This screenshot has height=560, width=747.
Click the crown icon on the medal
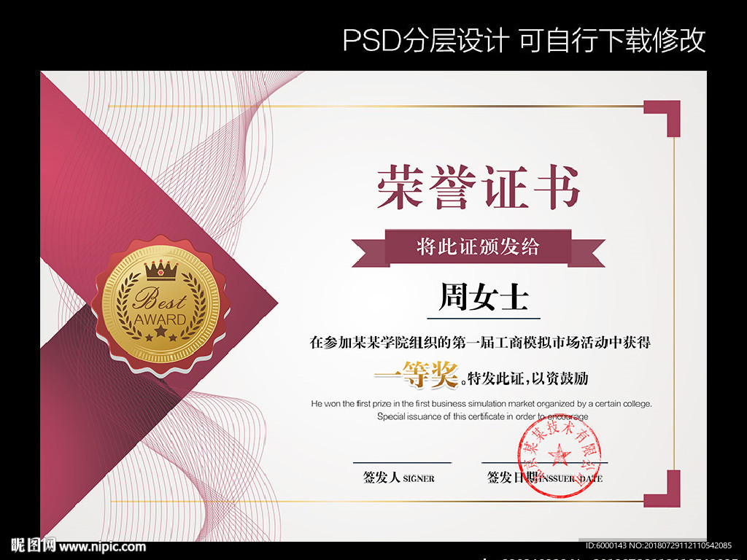click(x=161, y=270)
